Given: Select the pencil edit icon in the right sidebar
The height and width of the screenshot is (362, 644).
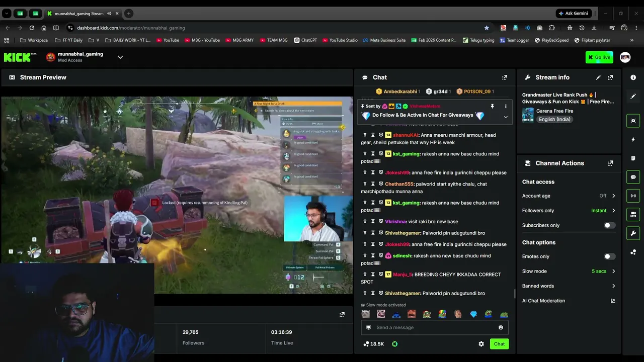Looking at the screenshot, I should (633, 96).
